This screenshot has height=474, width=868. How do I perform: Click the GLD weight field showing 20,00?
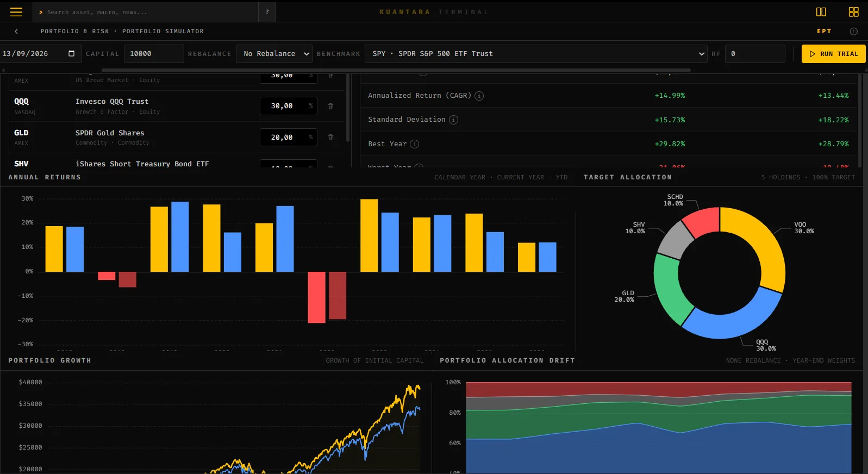tap(288, 138)
